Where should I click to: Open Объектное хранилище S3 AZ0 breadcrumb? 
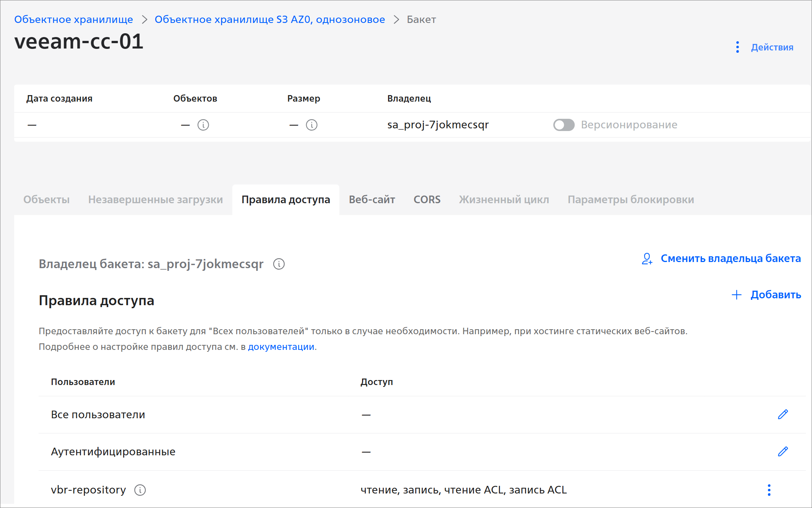(270, 19)
